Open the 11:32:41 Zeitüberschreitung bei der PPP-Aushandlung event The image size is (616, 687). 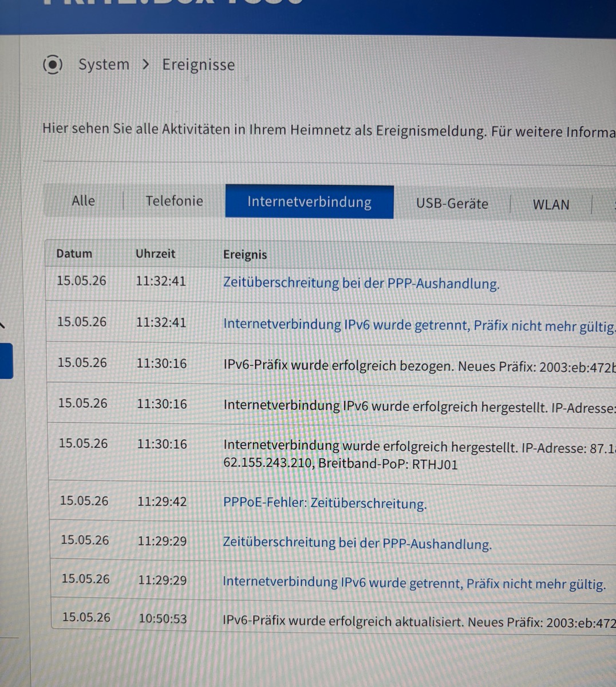pos(361,283)
